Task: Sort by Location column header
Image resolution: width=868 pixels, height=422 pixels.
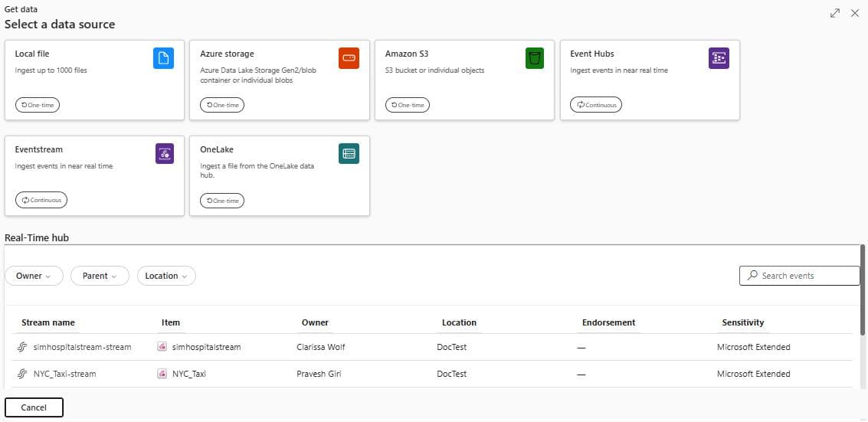Action: click(459, 322)
